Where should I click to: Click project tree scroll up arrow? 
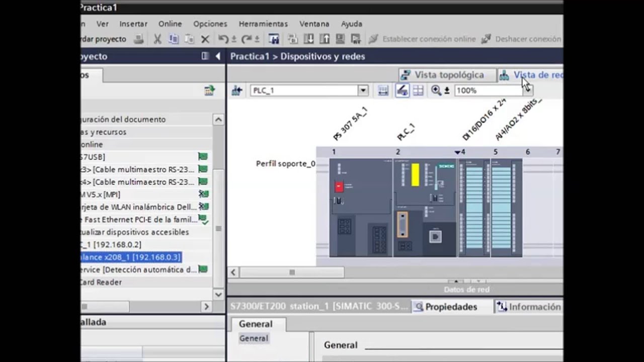point(218,119)
